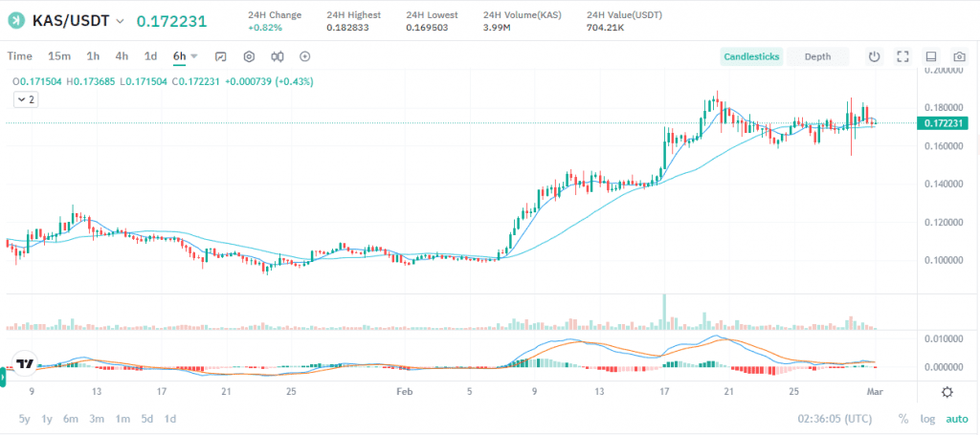Viewport: 980px width, 435px height.
Task: Expand the 6h interval dropdown
Action: tap(194, 56)
